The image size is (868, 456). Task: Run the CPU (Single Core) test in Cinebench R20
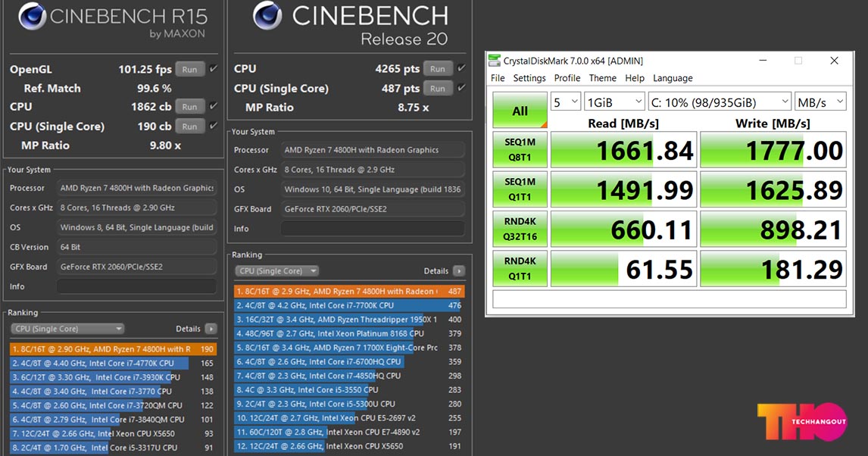click(438, 88)
